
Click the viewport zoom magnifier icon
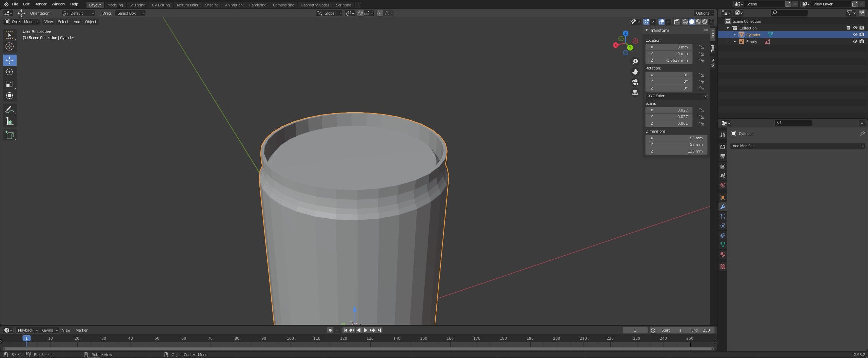(635, 62)
